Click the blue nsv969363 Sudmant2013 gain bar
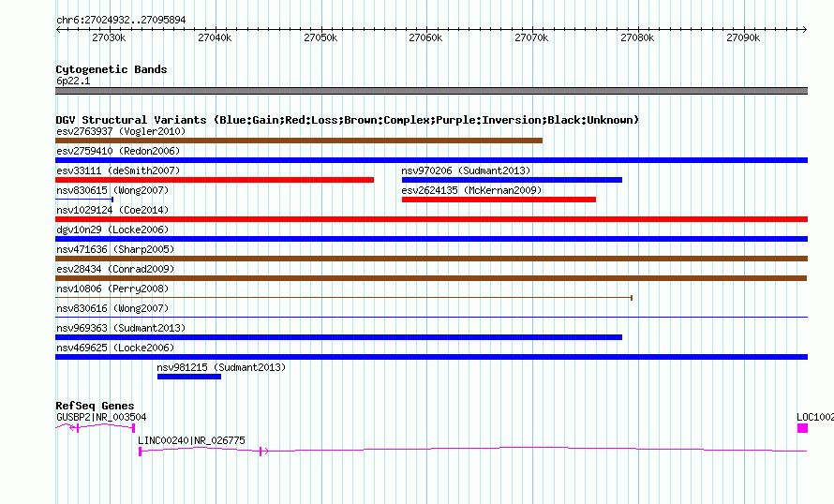 [339, 337]
